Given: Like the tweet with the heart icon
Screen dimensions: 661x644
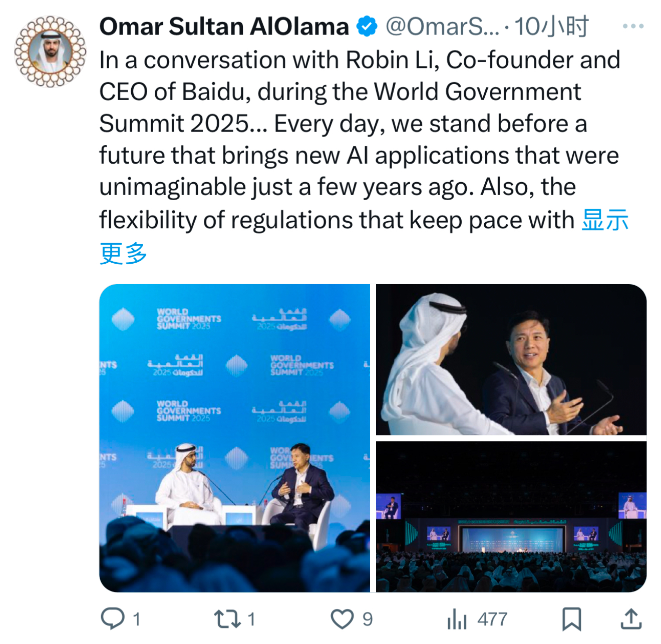Looking at the screenshot, I should click(x=342, y=618).
